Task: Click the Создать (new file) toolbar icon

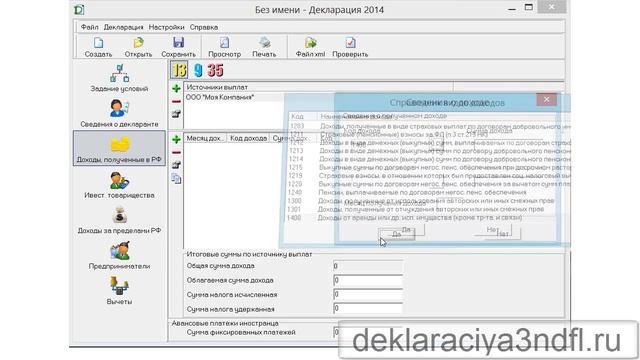Action: tap(98, 47)
